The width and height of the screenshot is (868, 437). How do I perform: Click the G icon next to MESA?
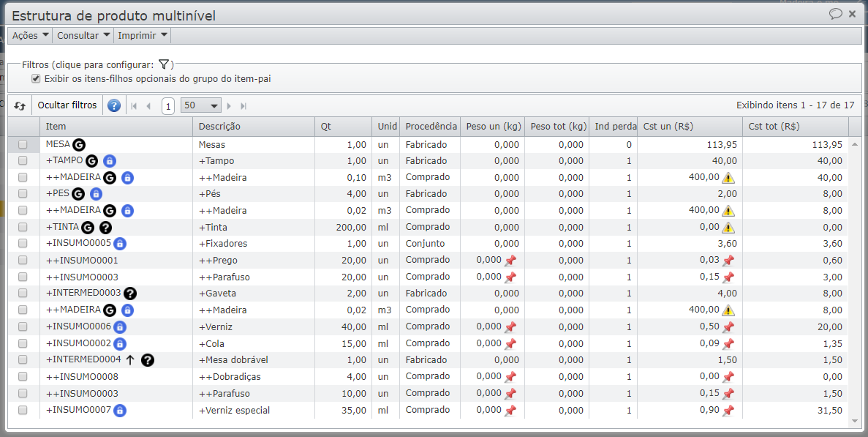(79, 145)
